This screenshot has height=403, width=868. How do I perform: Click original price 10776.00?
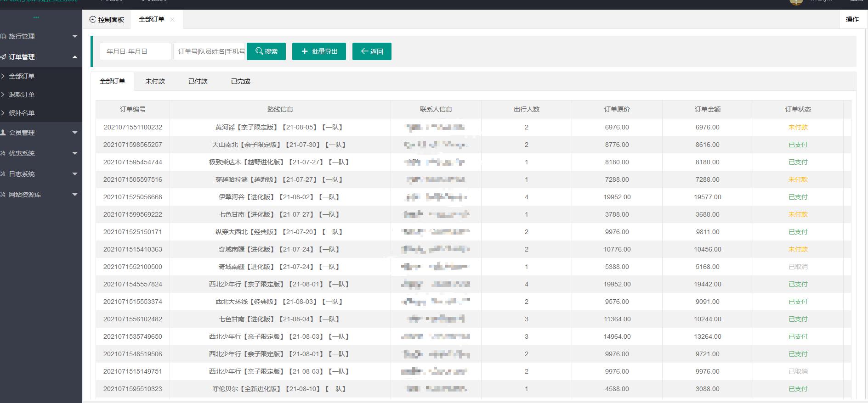click(617, 249)
